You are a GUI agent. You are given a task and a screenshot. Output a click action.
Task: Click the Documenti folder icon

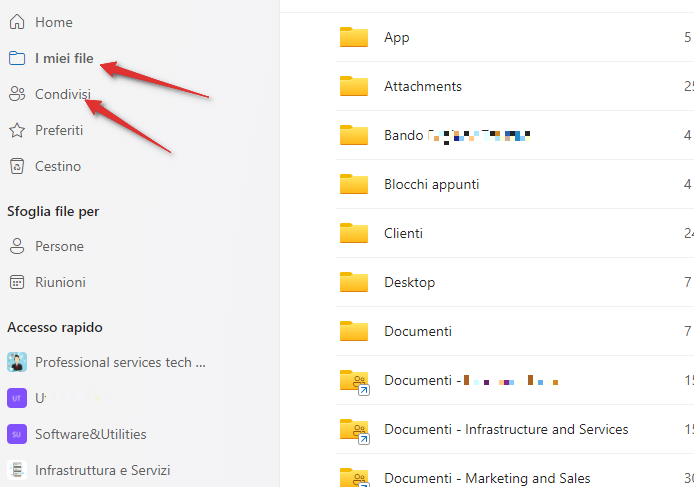point(354,331)
